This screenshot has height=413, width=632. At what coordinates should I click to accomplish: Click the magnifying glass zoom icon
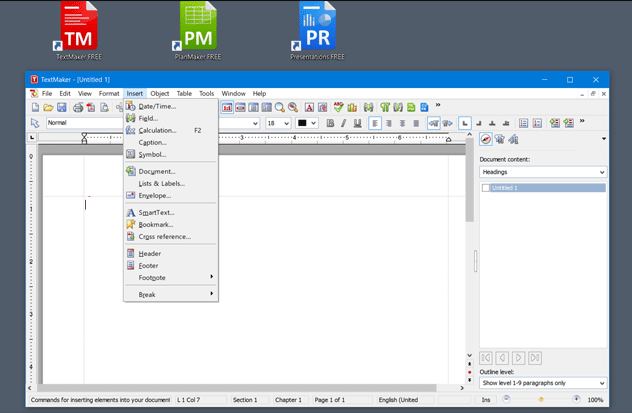[x=280, y=107]
